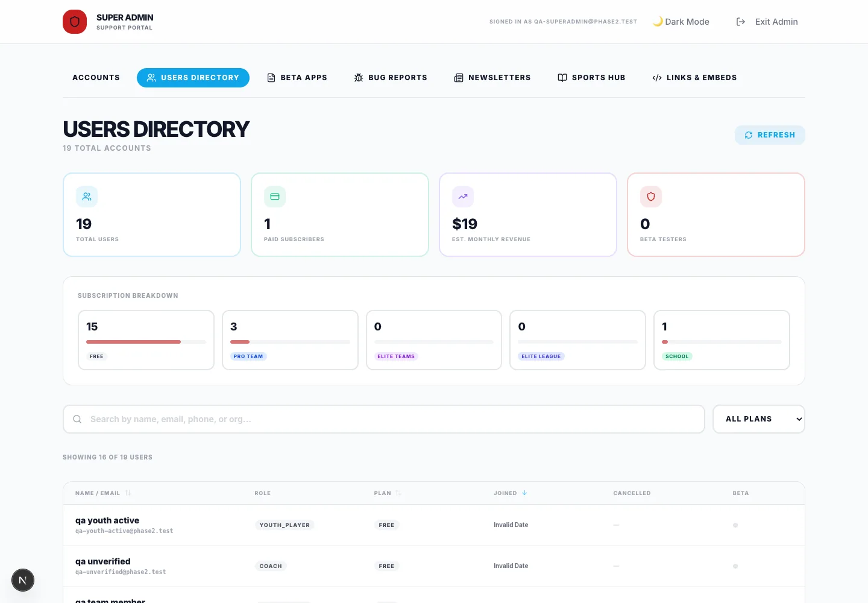Click the Beta Testers shield icon
Viewport: 868px width, 603px height.
[x=651, y=197]
